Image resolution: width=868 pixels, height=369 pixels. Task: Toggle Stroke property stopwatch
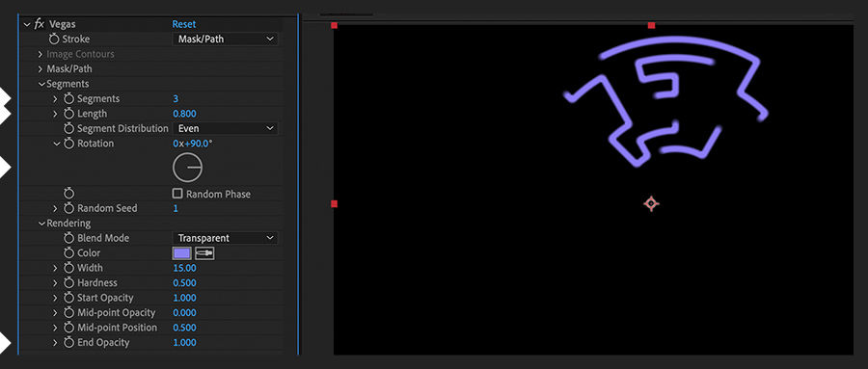click(54, 40)
